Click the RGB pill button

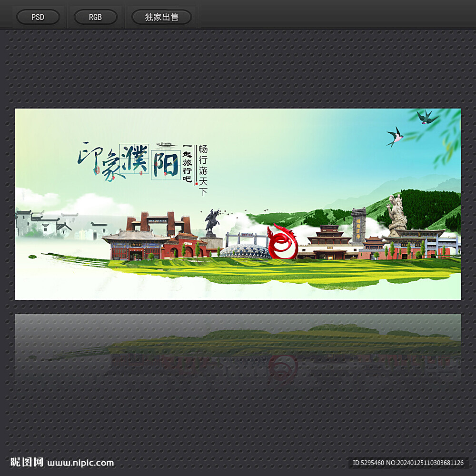[x=95, y=17]
